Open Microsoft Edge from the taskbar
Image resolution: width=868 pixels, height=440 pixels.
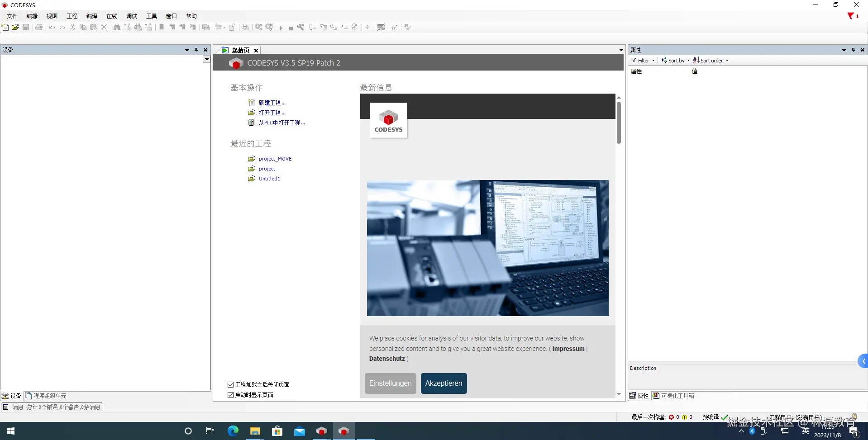233,431
